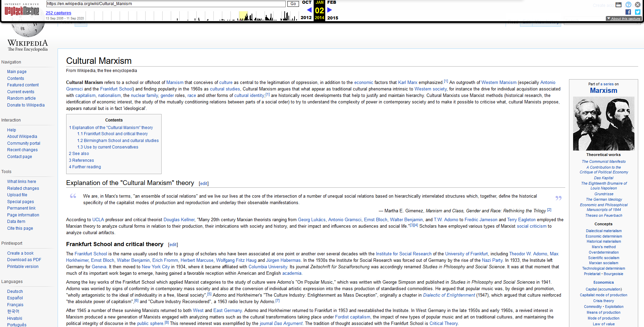Switch to Français language version
The image size is (644, 327).
tap(15, 305)
